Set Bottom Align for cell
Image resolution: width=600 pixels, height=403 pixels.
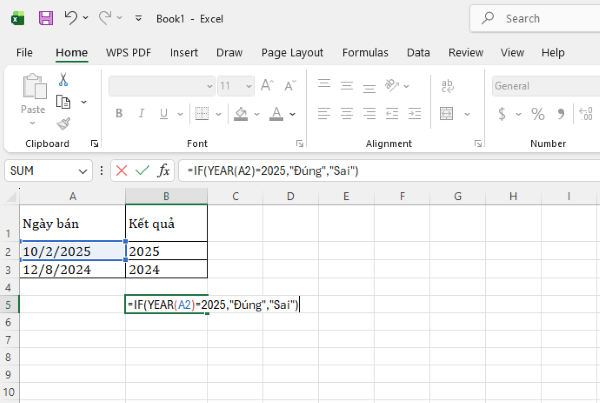tap(369, 88)
